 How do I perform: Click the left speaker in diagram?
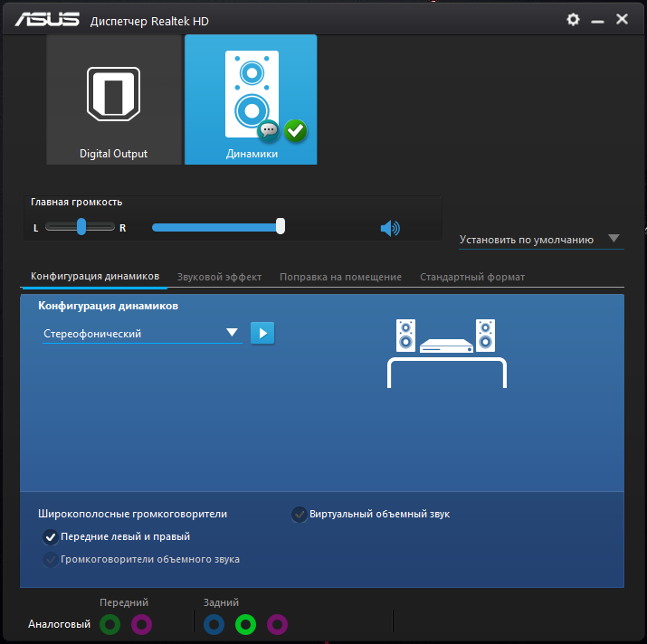(x=405, y=336)
